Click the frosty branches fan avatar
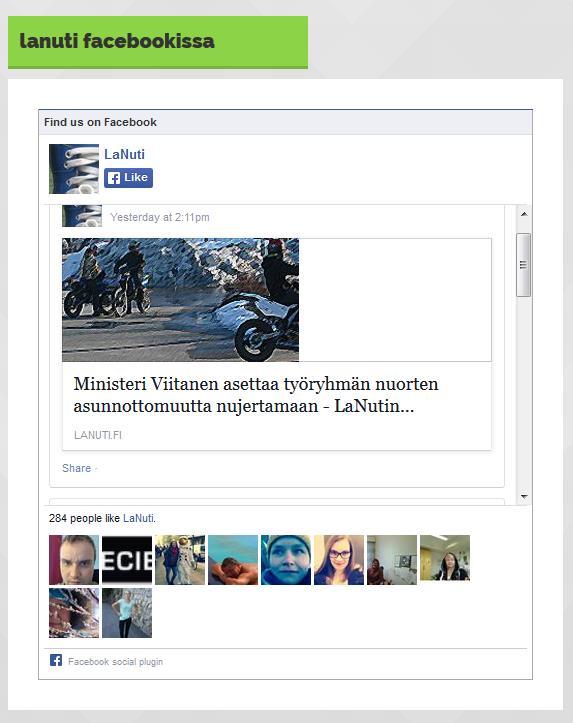This screenshot has height=723, width=573. (x=74, y=613)
